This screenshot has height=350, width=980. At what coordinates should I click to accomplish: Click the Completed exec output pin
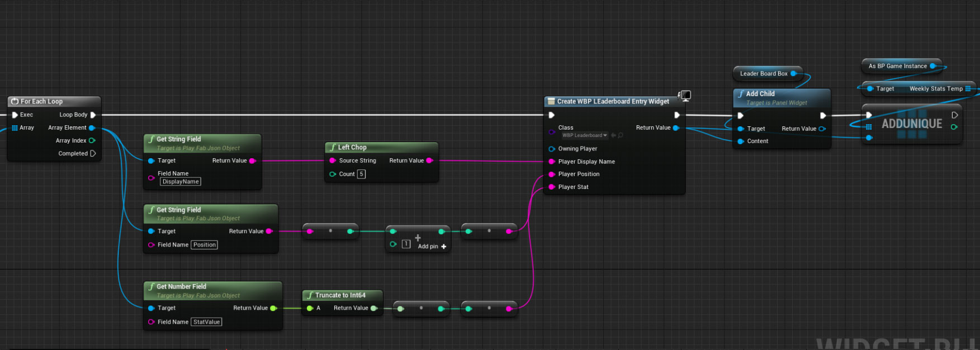93,153
